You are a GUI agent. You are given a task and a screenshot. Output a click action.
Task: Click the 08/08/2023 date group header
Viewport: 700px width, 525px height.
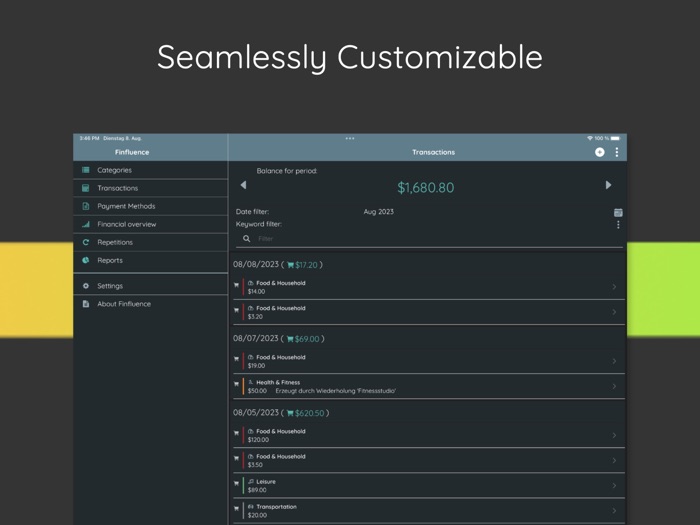click(278, 265)
